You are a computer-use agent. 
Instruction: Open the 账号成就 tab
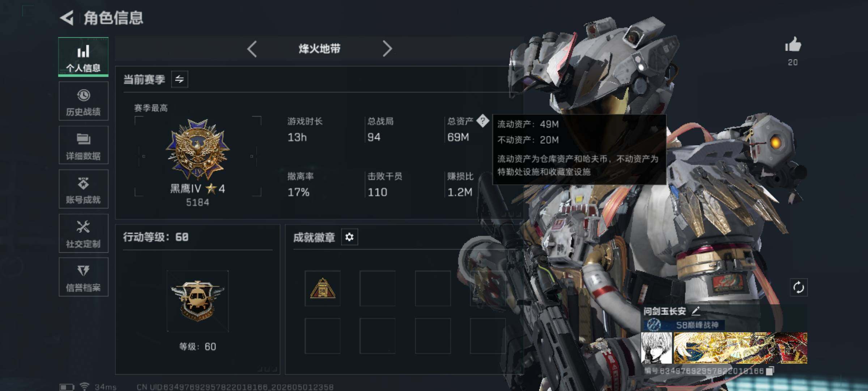pyautogui.click(x=83, y=189)
